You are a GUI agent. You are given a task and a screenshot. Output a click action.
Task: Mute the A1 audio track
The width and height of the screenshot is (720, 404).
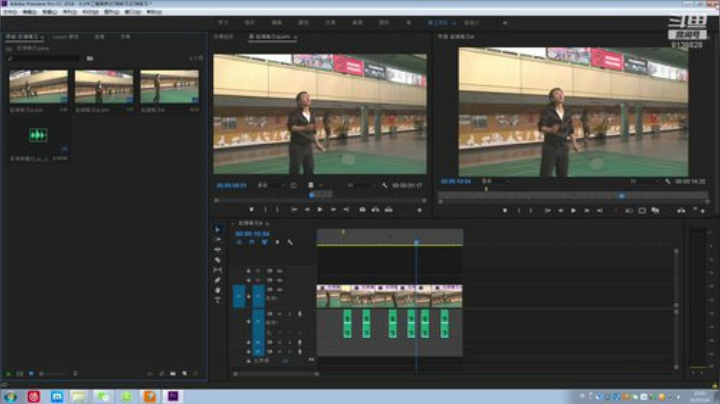coord(280,314)
